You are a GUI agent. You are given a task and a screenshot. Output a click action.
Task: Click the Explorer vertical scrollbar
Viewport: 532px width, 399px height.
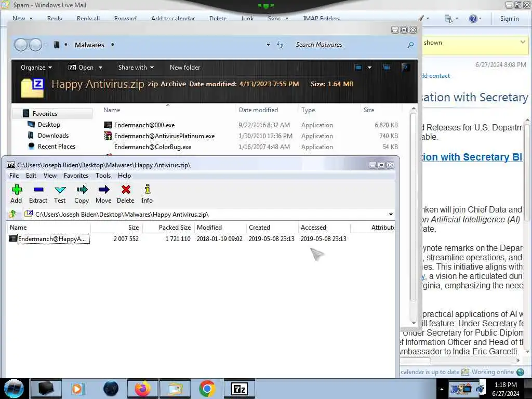(413, 207)
